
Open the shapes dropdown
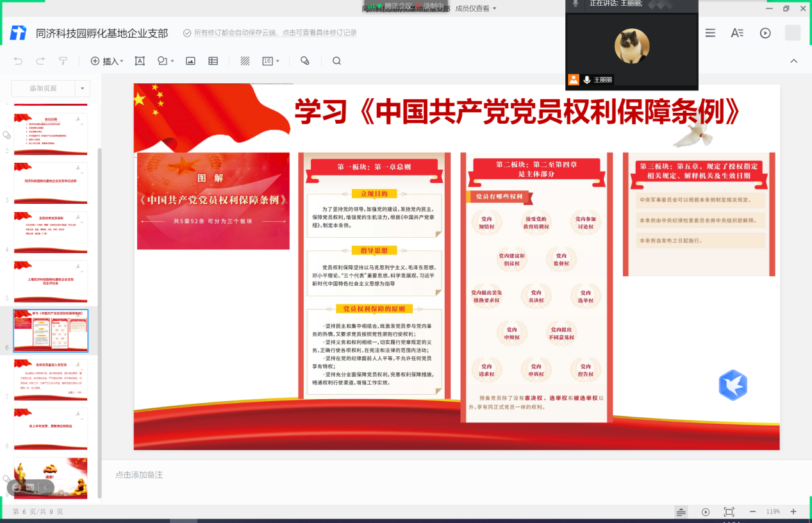click(165, 61)
